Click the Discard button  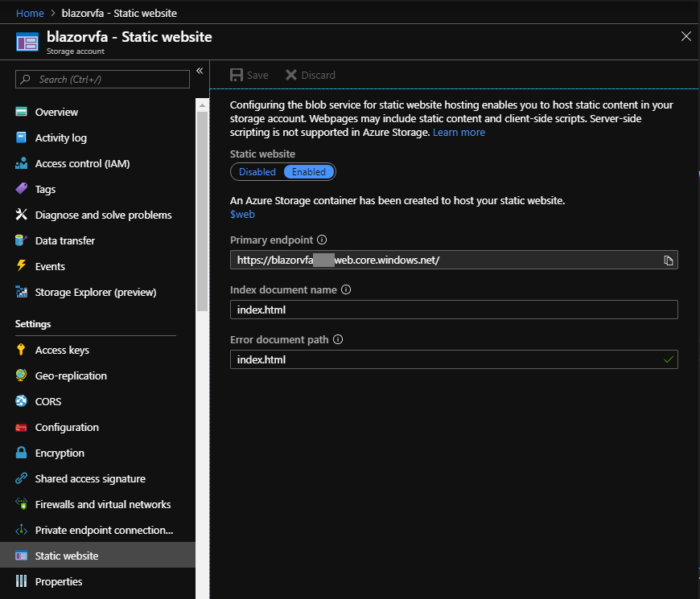(311, 75)
